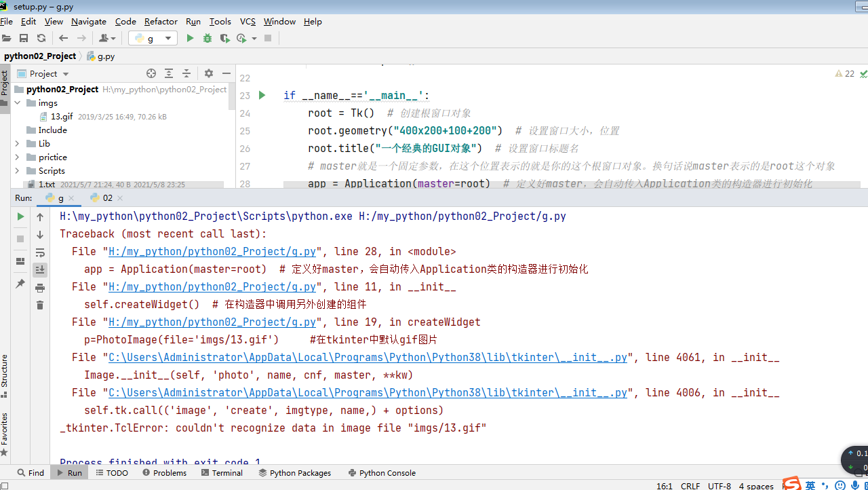Screen dimensions: 868x490
Task: Open tkinter __init__.py link for line 4061
Action: click(368, 358)
